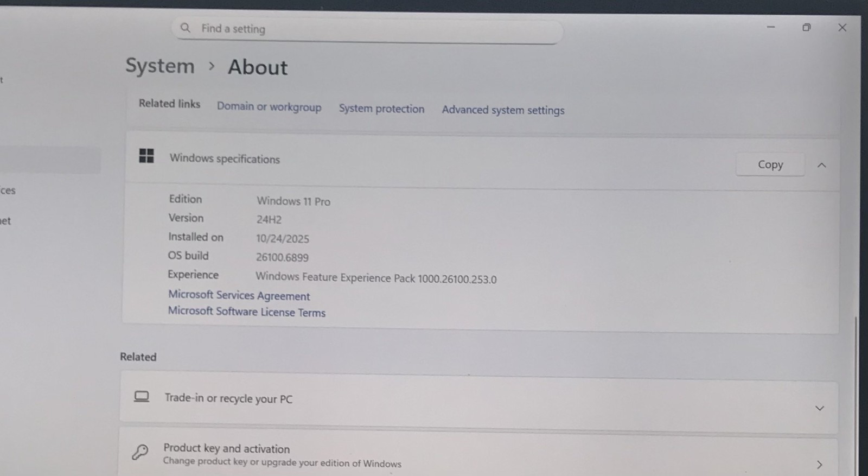868x476 pixels.
Task: Click the key icon for Product key and activation
Action: tap(140, 452)
